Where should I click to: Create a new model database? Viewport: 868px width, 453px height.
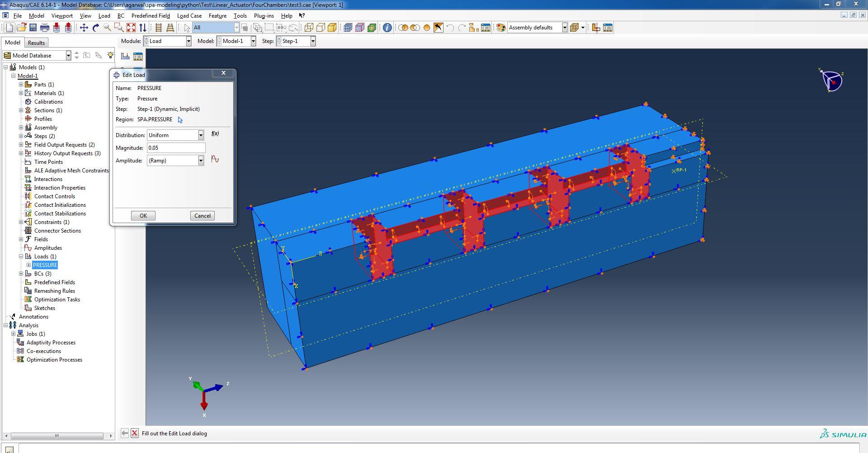pos(9,28)
